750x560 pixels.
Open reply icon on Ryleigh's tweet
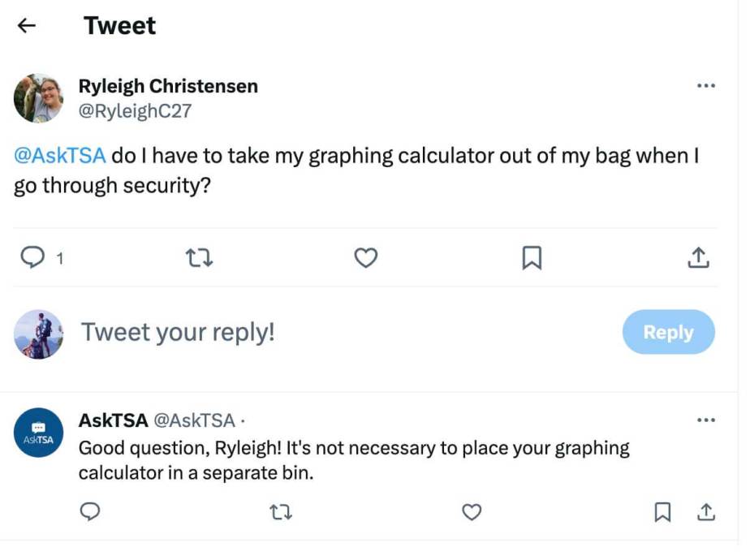click(32, 258)
